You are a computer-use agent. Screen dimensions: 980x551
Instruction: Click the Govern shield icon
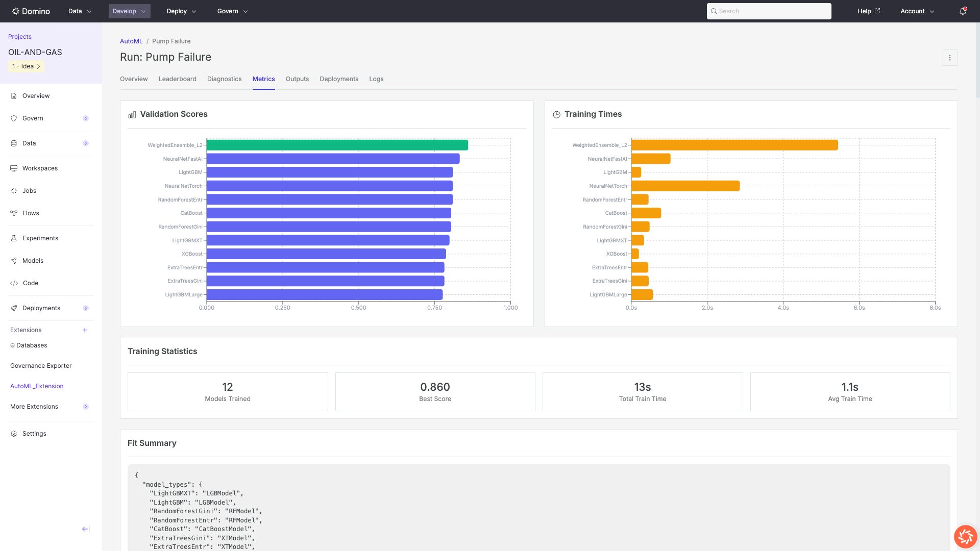pos(14,118)
